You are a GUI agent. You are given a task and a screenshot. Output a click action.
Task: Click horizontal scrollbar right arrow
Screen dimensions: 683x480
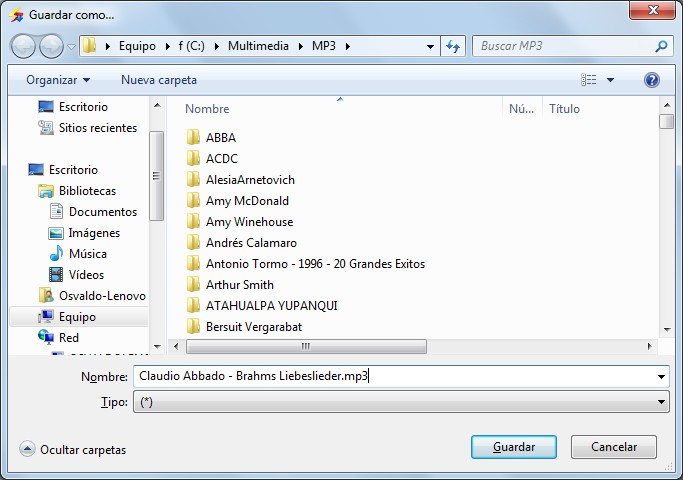pos(649,347)
